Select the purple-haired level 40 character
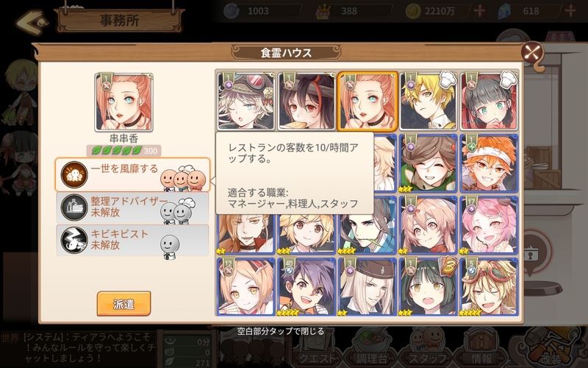This screenshot has height=368, width=588. 306,286
